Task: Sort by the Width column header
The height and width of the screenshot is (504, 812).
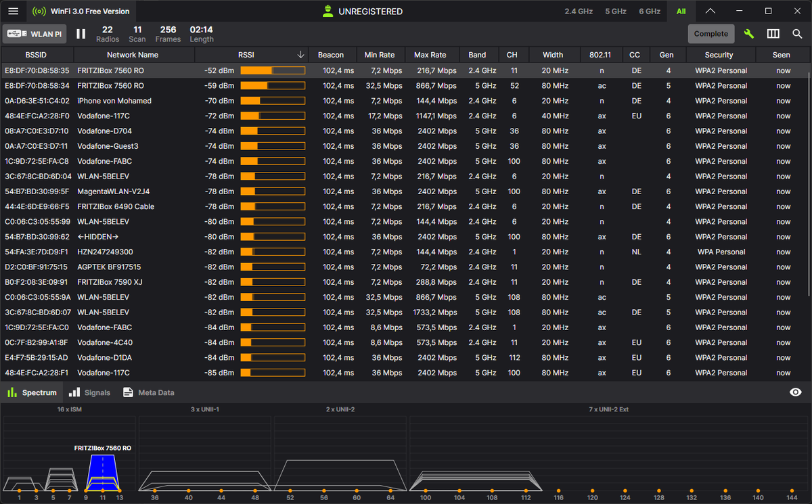Action: tap(553, 55)
